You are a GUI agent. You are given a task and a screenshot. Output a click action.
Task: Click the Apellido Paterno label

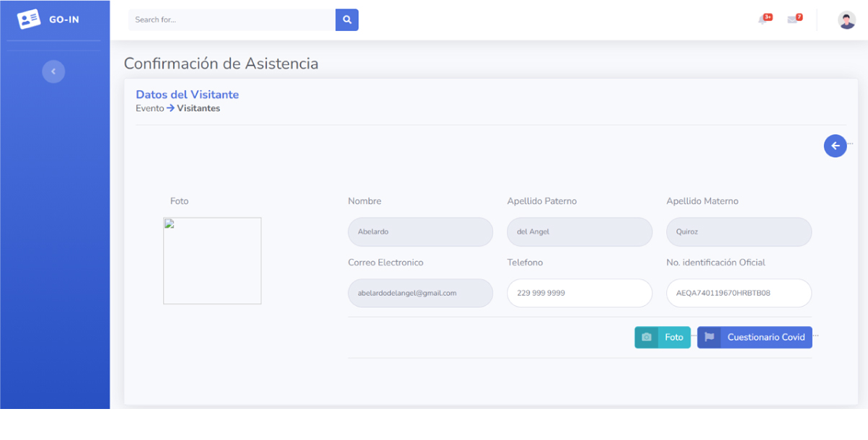pyautogui.click(x=542, y=201)
